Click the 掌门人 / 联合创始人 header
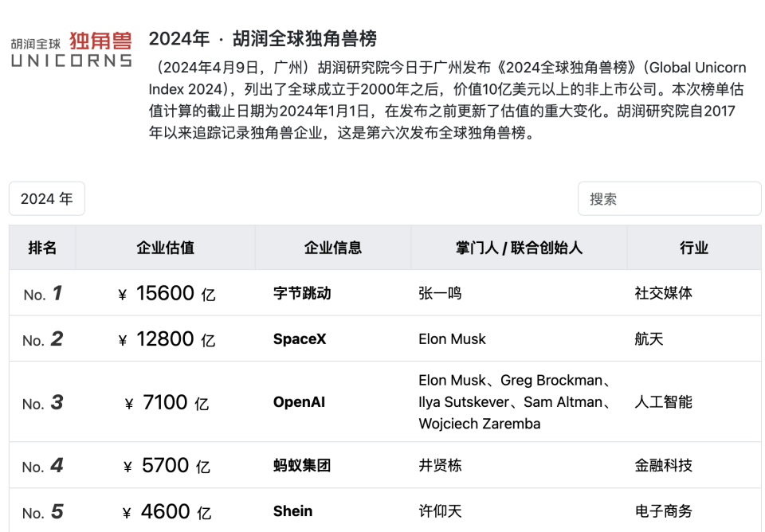765x532 pixels. (519, 248)
